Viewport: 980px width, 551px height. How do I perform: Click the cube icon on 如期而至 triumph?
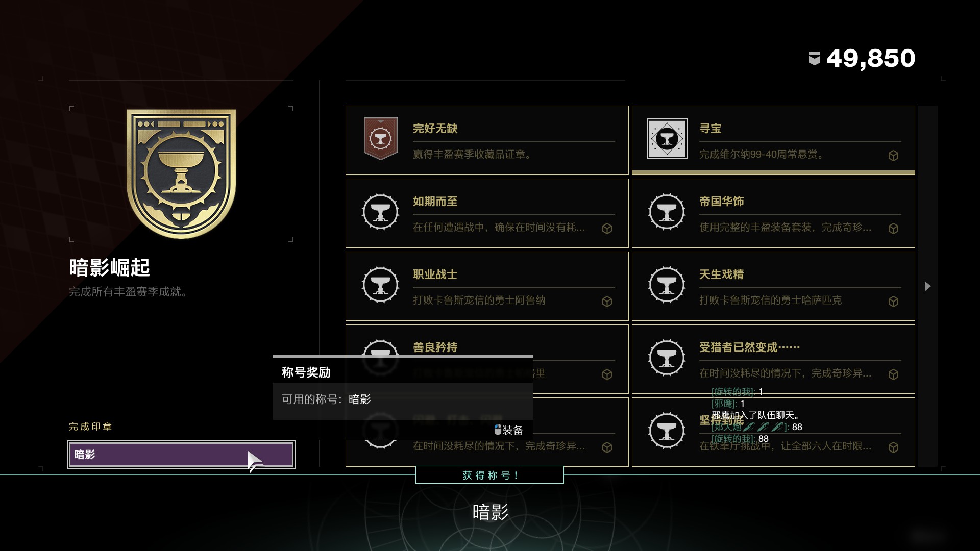[x=607, y=229]
